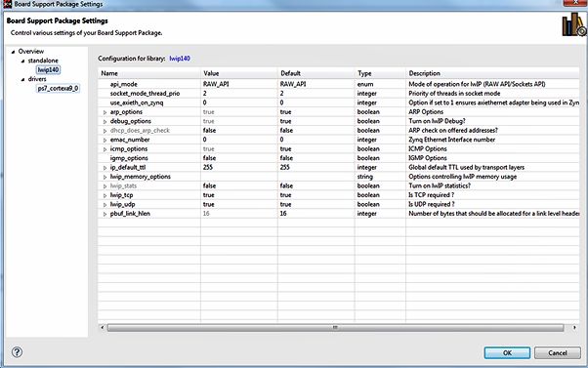Change lwip_stats value false
The image size is (588, 368).
click(x=239, y=185)
